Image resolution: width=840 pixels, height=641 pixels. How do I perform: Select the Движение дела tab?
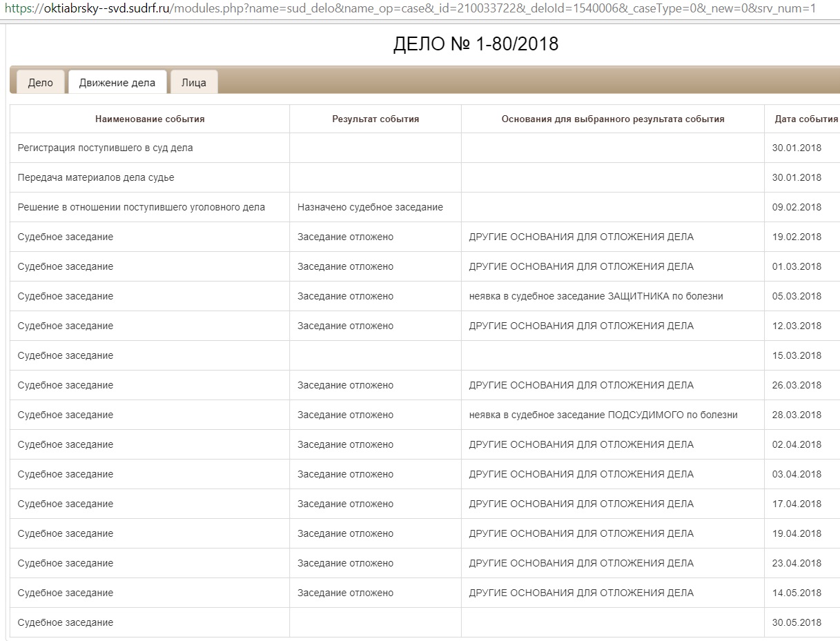(x=117, y=82)
